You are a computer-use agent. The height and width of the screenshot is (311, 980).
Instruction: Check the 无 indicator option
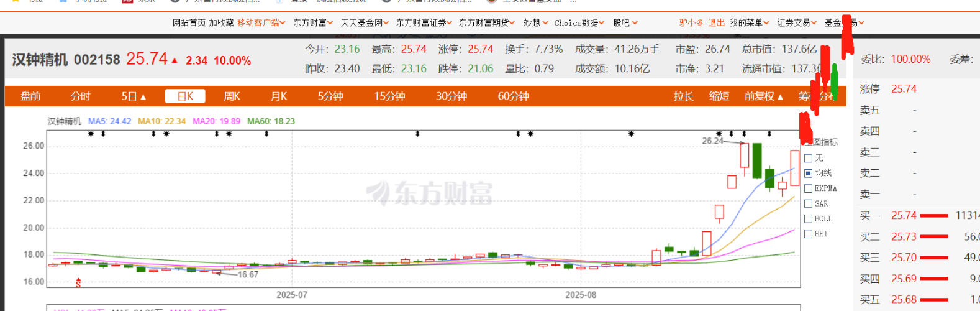tap(809, 158)
